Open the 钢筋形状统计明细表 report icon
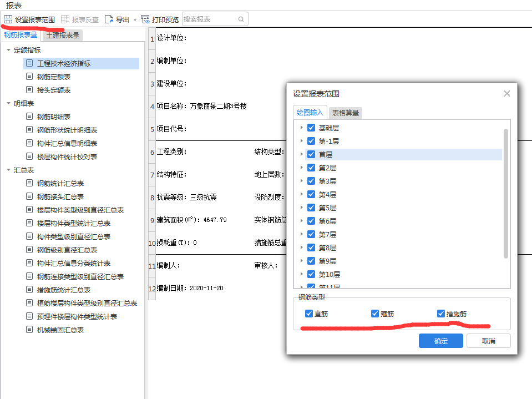This screenshot has height=399, width=532. click(29, 130)
